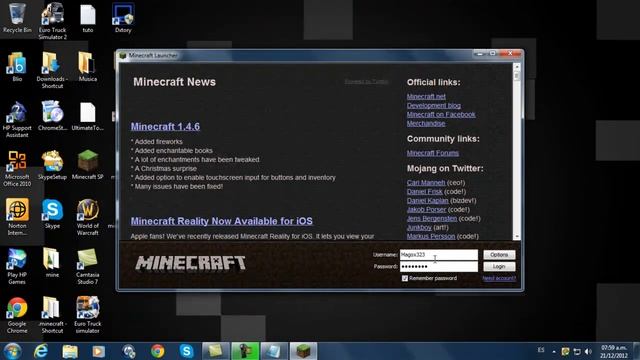Image resolution: width=640 pixels, height=360 pixels.
Task: Open the Downloads - Shortcut folder
Action: (52, 70)
